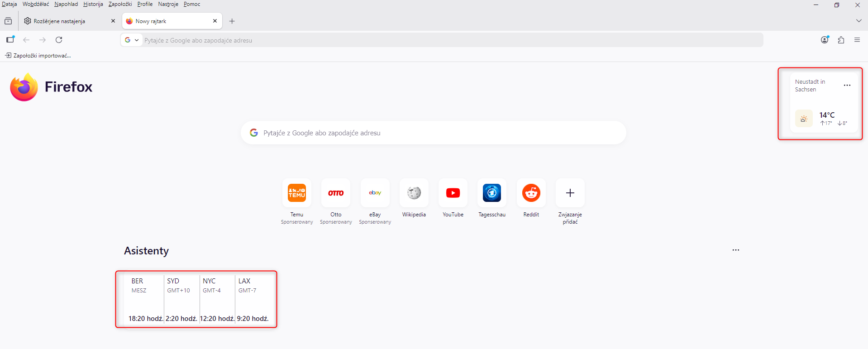This screenshot has width=868, height=349.
Task: Open the Firefox account profile icon
Action: click(825, 40)
